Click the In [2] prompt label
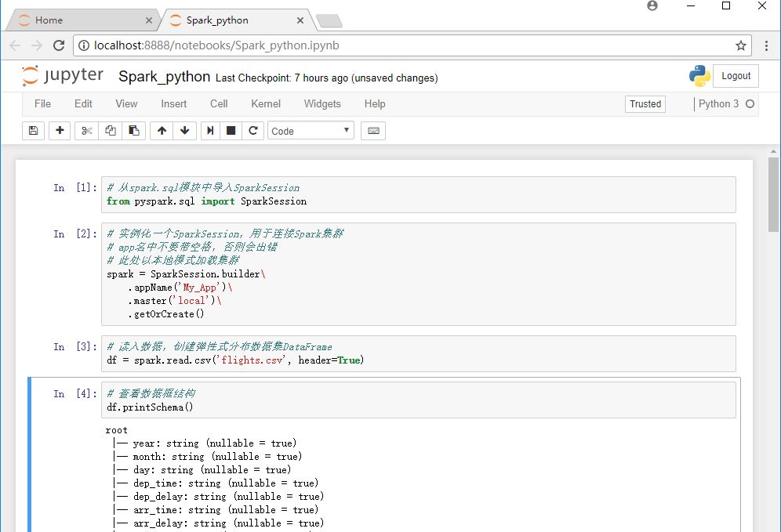Image resolution: width=781 pixels, height=532 pixels. click(75, 234)
